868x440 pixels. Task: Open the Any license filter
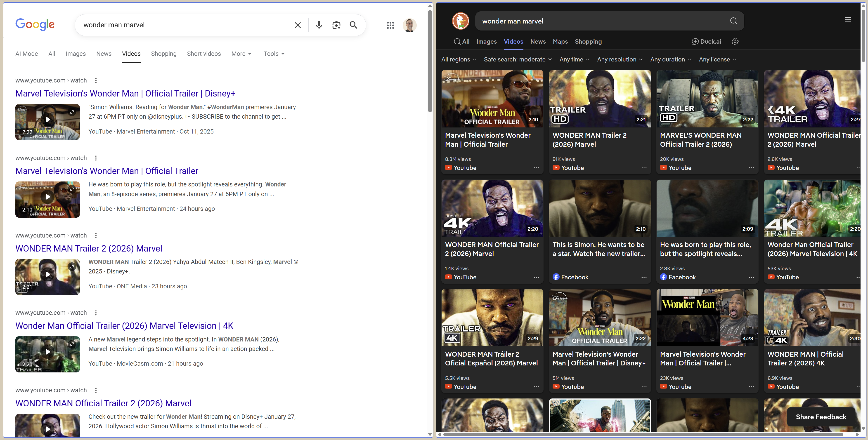coord(717,59)
